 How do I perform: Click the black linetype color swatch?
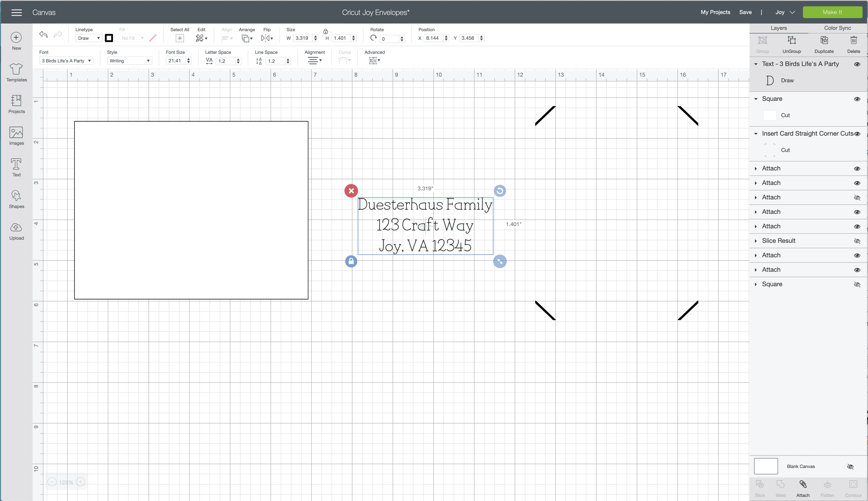tap(109, 38)
